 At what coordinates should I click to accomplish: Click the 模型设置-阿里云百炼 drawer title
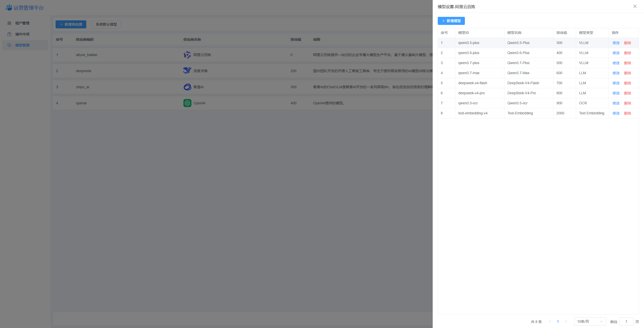point(456,7)
